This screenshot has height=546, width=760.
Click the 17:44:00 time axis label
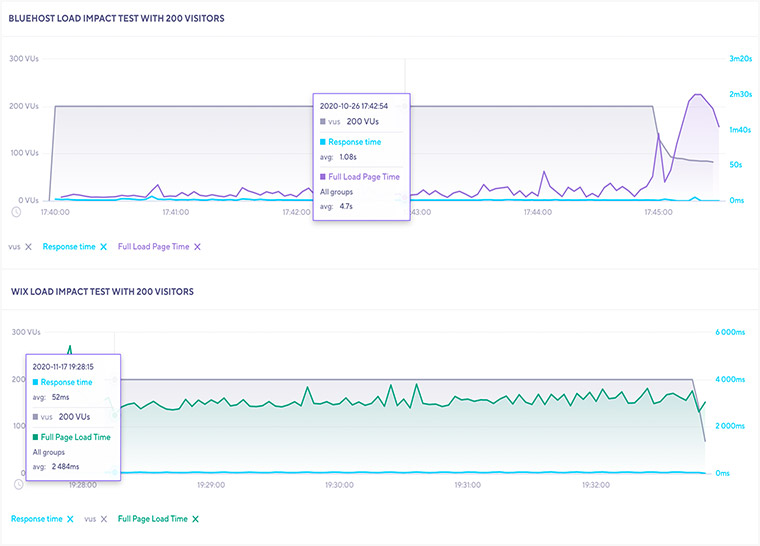(538, 212)
